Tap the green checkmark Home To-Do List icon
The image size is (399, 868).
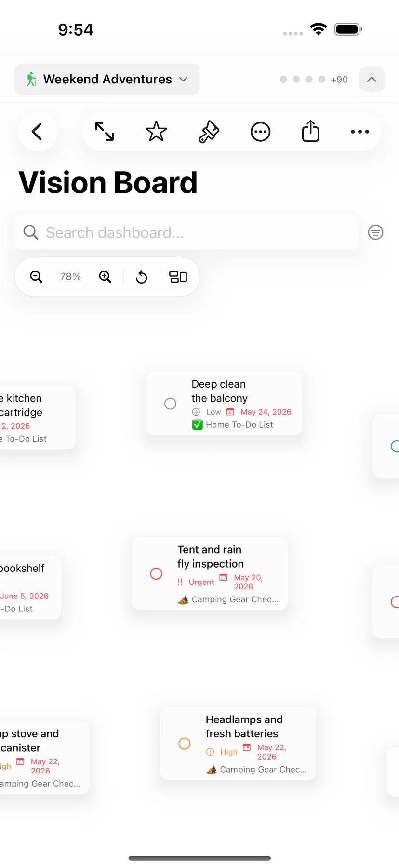198,425
